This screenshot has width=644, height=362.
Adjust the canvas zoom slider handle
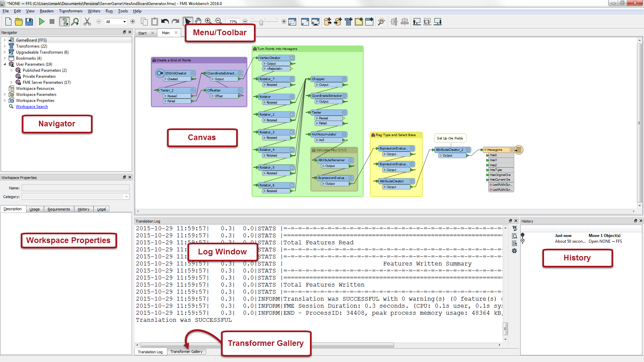pyautogui.click(x=261, y=22)
